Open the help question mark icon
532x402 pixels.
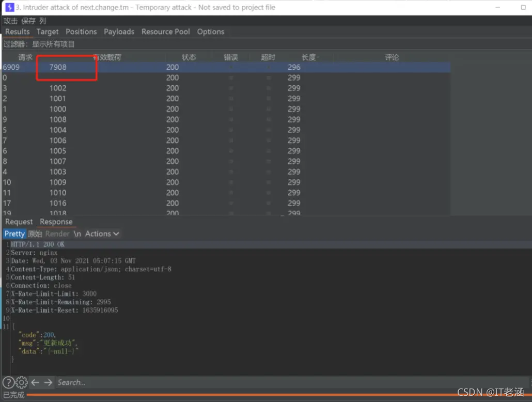[x=8, y=382]
